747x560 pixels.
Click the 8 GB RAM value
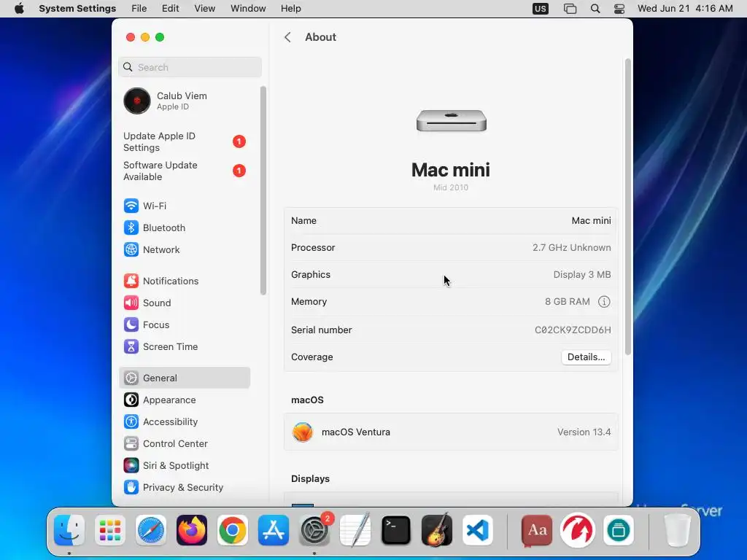(x=568, y=302)
